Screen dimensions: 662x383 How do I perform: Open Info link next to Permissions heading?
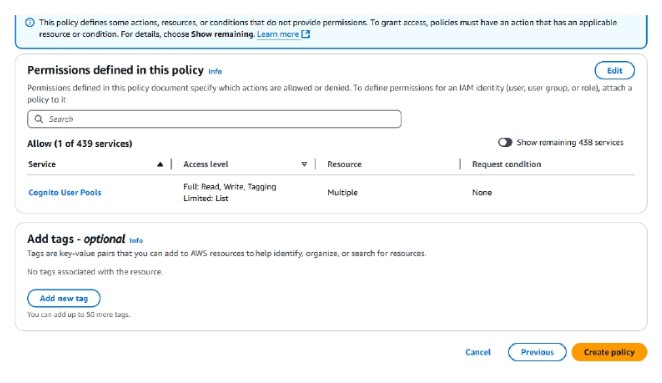[215, 71]
